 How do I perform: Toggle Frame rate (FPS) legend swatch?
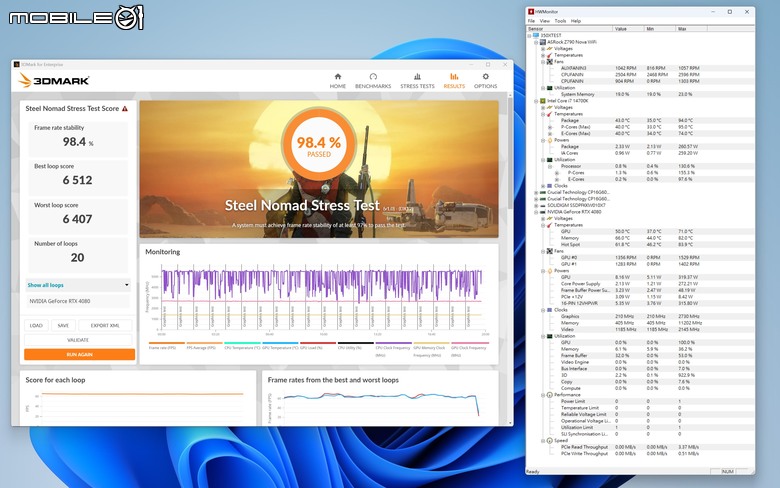point(167,343)
